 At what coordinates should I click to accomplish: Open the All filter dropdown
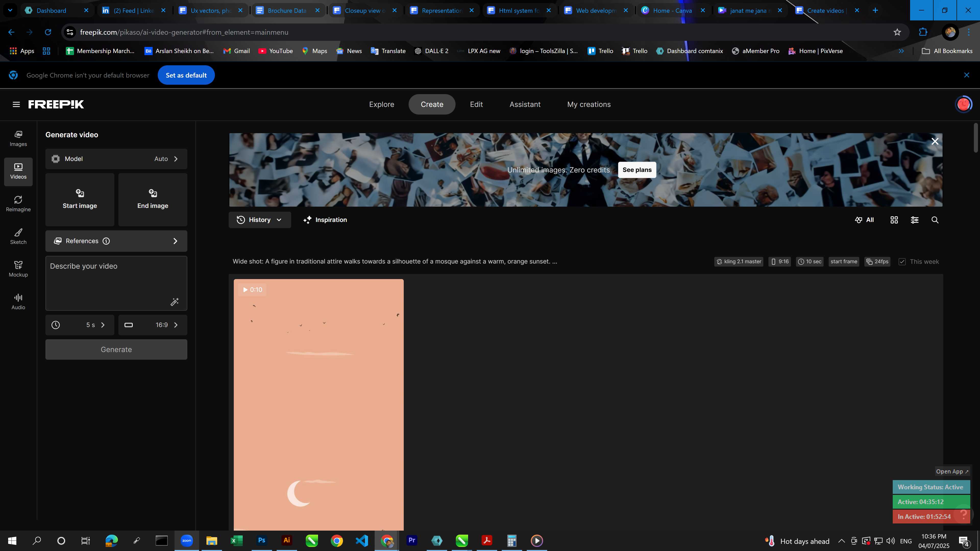(864, 220)
